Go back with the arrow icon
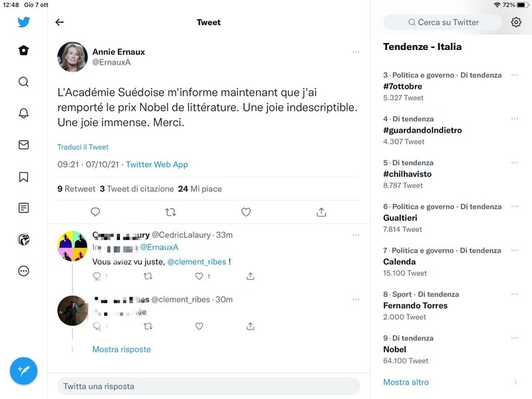 coord(60,22)
